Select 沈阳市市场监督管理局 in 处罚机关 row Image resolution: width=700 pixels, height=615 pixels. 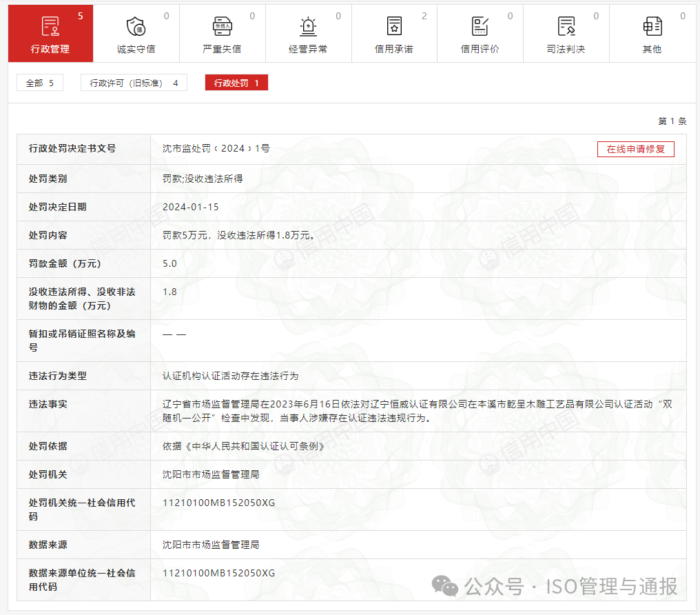(211, 474)
